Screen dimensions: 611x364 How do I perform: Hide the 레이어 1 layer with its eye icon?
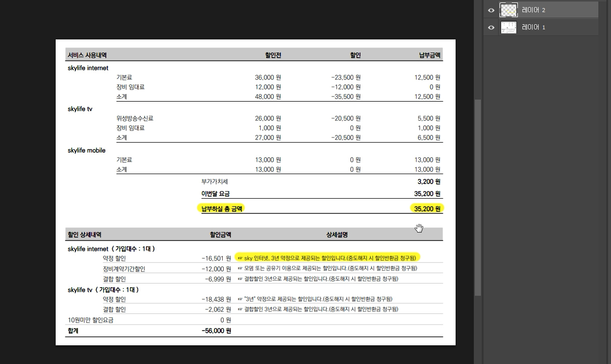491,27
